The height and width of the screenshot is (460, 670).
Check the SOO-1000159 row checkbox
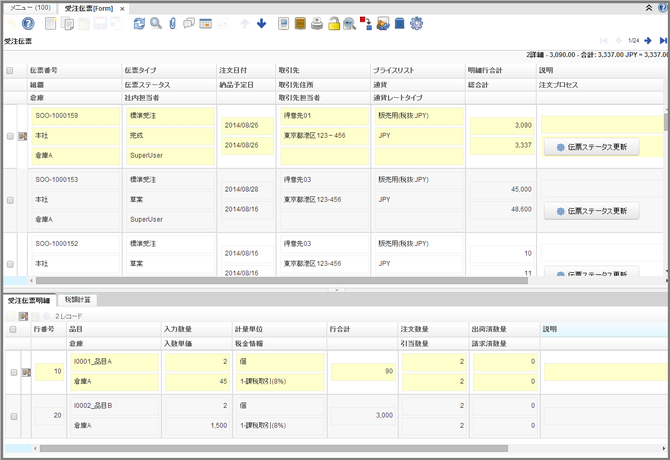click(x=10, y=136)
